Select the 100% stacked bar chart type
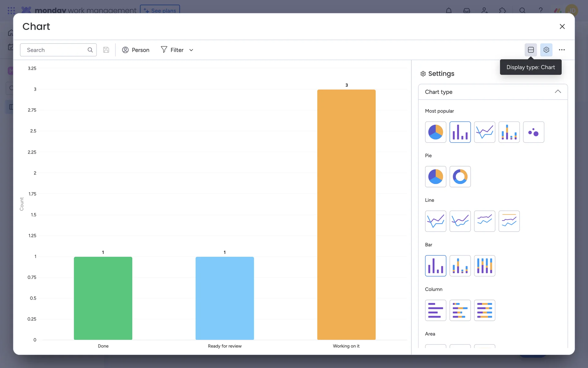Viewport: 588px width, 368px height. 484,266
